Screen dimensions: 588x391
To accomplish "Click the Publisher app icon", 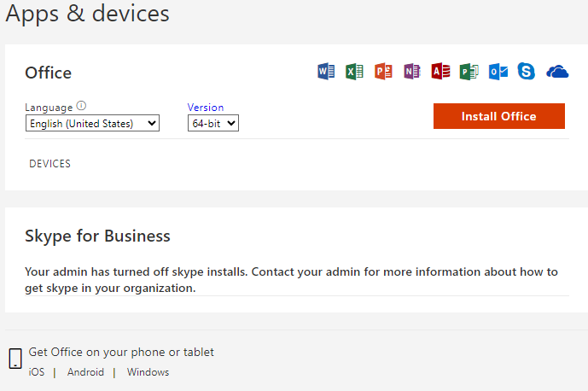I will pyautogui.click(x=469, y=72).
